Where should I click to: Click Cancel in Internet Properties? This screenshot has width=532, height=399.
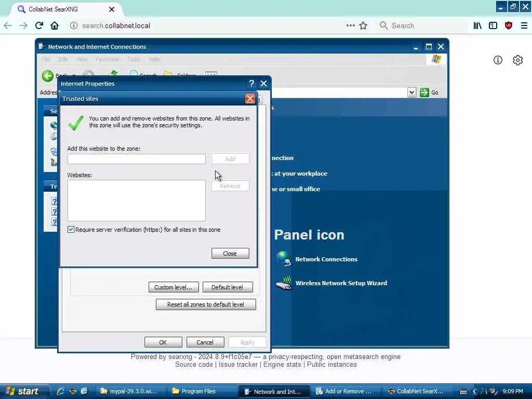point(205,342)
